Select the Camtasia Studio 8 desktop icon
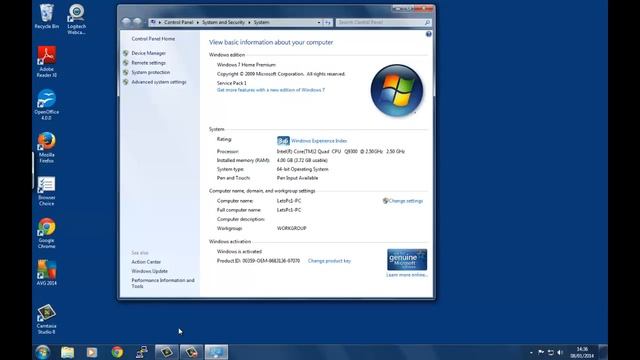 click(47, 319)
